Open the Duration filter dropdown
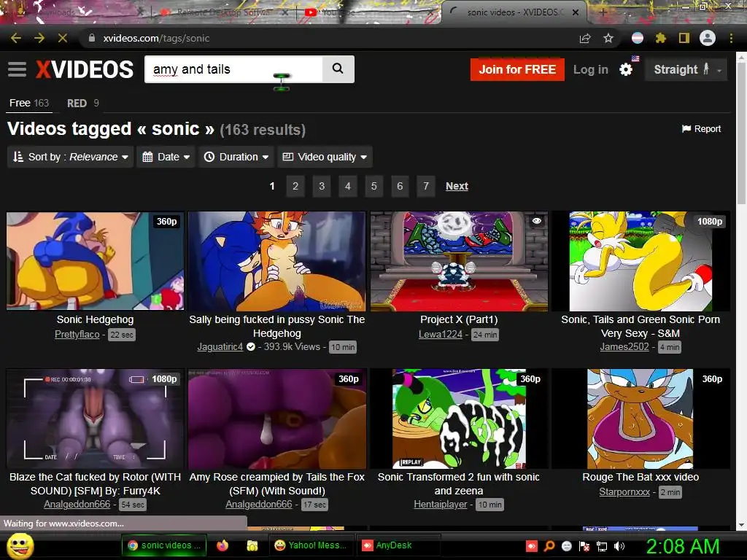Viewport: 747px width, 560px height. click(x=236, y=157)
